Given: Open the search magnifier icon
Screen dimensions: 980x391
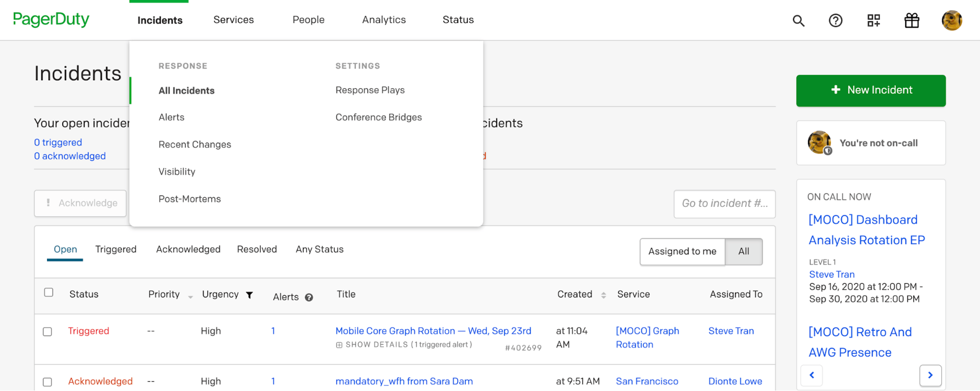Looking at the screenshot, I should tap(798, 20).
